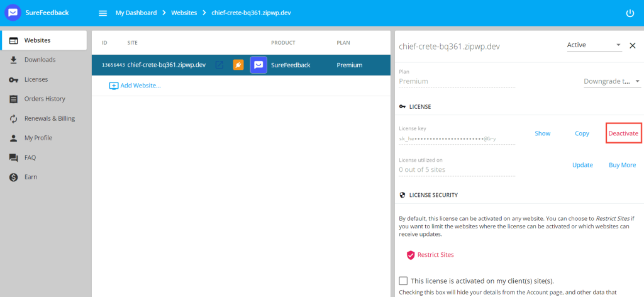Click the SureFeedback product icon in row
644x297 pixels.
258,65
